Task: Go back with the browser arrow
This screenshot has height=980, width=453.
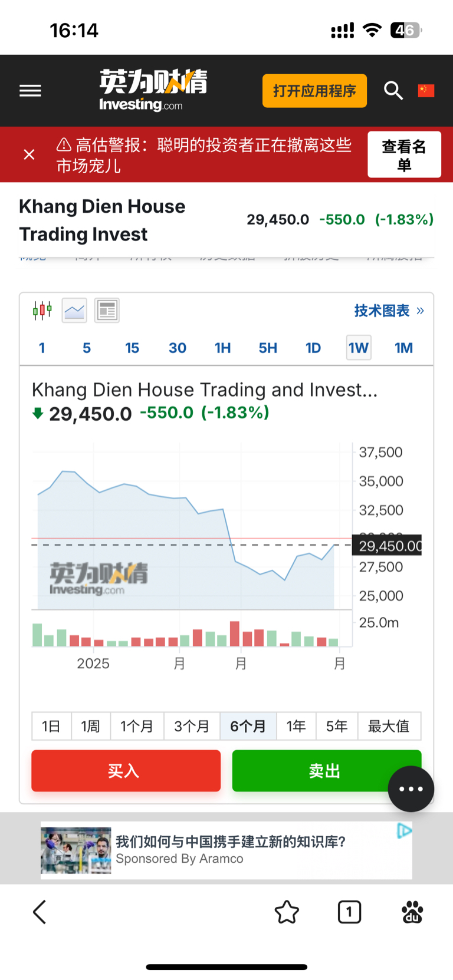Action: coord(40,912)
